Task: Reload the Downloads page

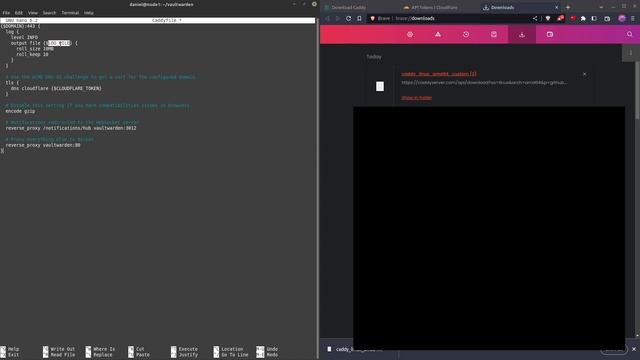Action: (x=349, y=18)
